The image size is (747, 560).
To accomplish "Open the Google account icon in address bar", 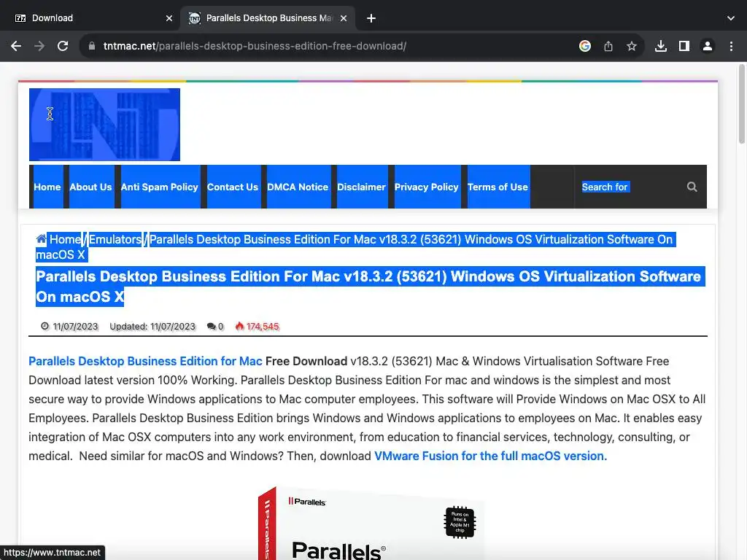I will (585, 46).
